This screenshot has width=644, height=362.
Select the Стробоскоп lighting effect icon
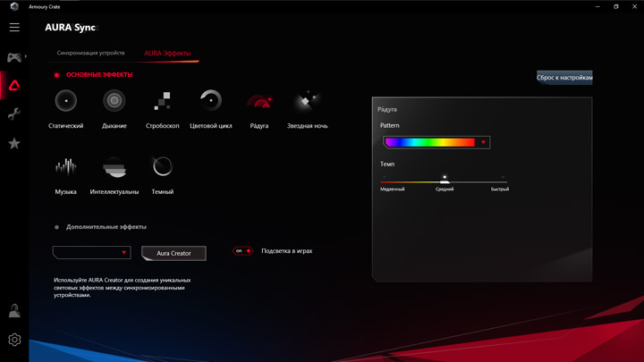[162, 100]
